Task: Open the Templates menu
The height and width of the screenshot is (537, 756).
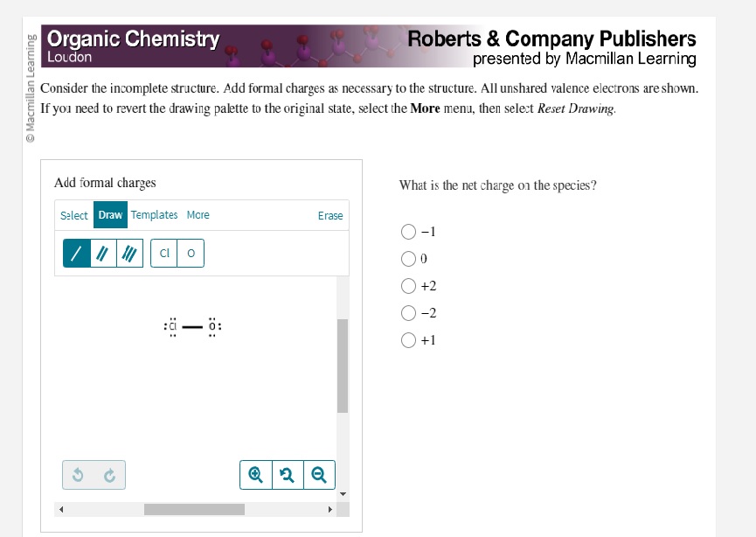Action: click(154, 215)
